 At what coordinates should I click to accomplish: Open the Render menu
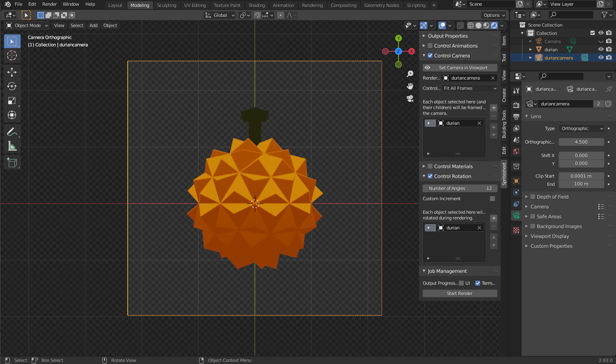(x=49, y=4)
